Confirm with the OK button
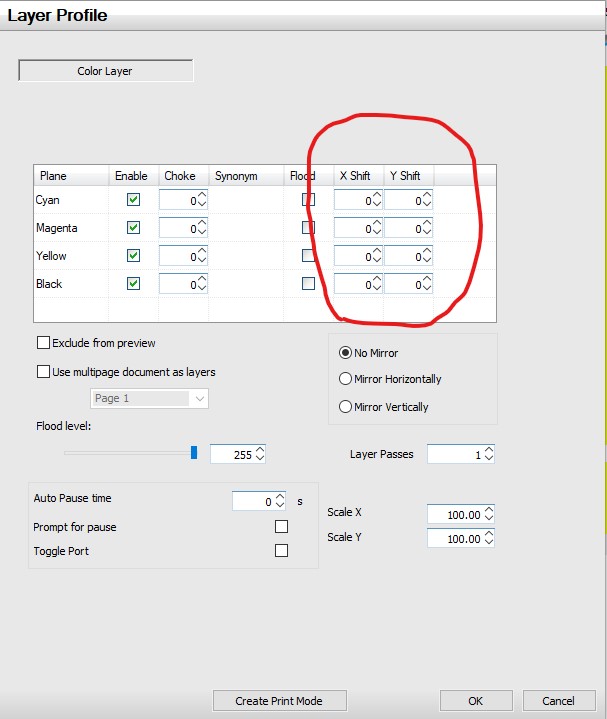607x719 pixels. tap(476, 701)
